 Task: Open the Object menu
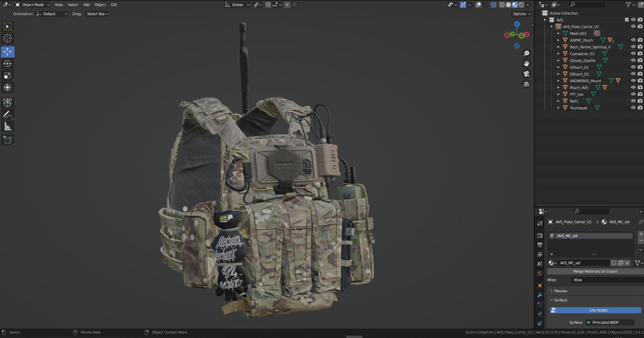[100, 4]
